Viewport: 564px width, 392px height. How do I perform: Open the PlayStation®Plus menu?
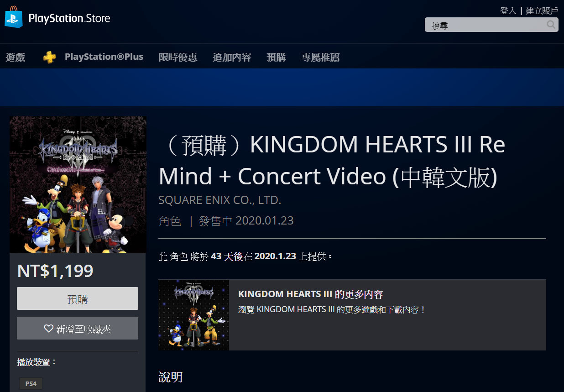tap(104, 57)
